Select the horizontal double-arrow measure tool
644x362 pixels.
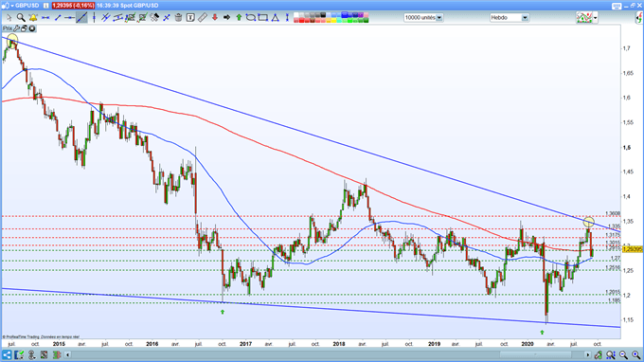[45, 18]
